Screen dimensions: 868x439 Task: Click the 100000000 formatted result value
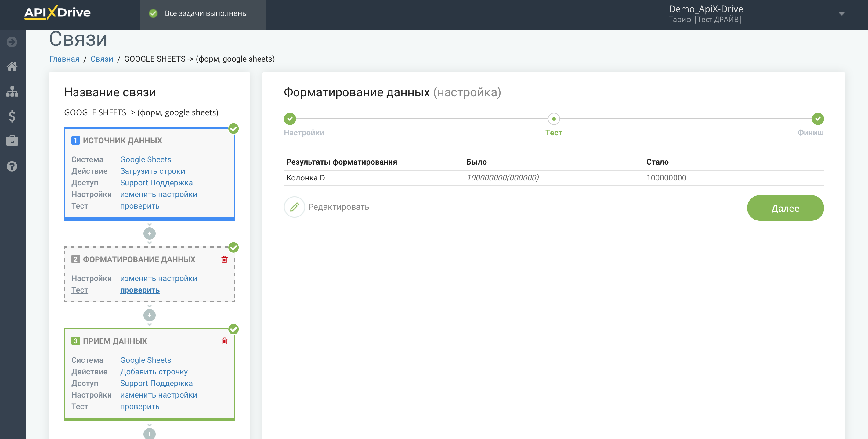[x=666, y=178]
